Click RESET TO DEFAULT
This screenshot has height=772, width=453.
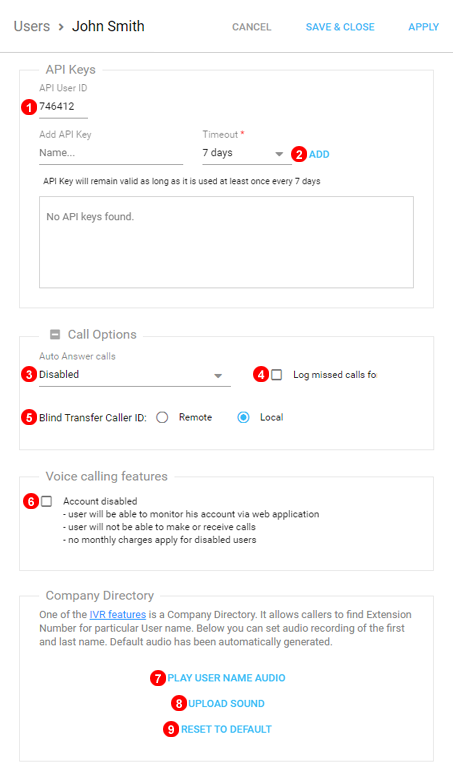[x=226, y=729]
